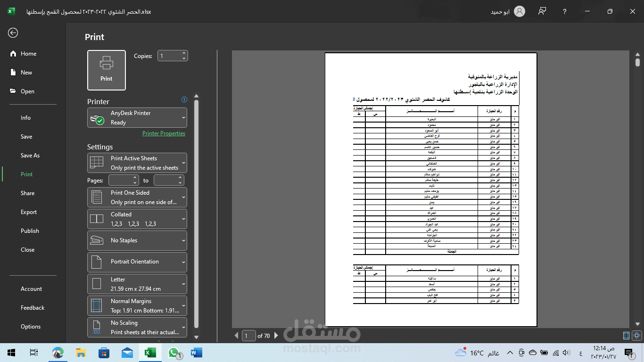Click the volume icon in the tray
Screen dimensions: 644x362
[x=566, y=353]
